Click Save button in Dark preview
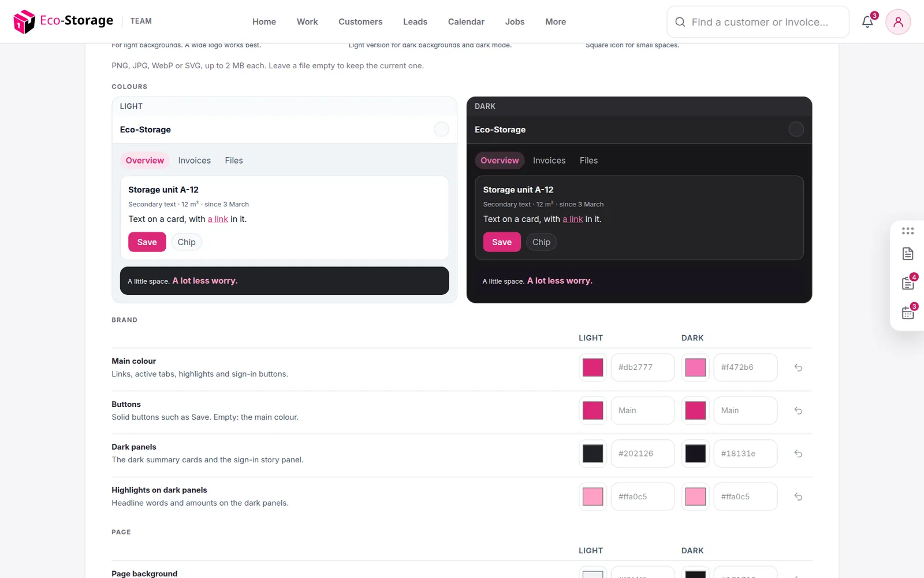 pyautogui.click(x=502, y=242)
